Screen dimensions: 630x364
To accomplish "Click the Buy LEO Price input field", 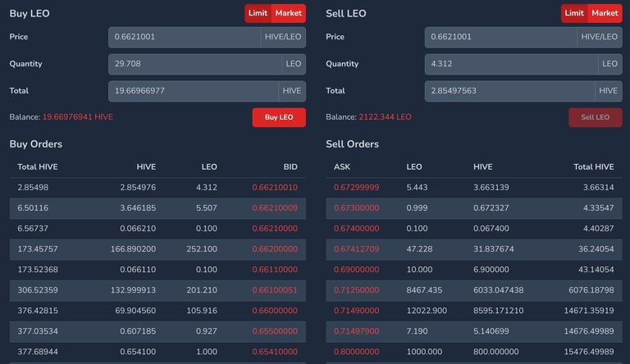I will (x=185, y=37).
